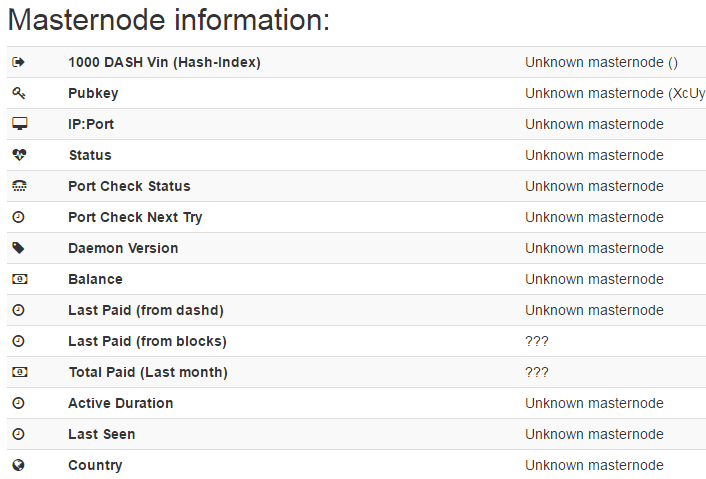Click the heartbeat icon next to Status

click(19, 155)
